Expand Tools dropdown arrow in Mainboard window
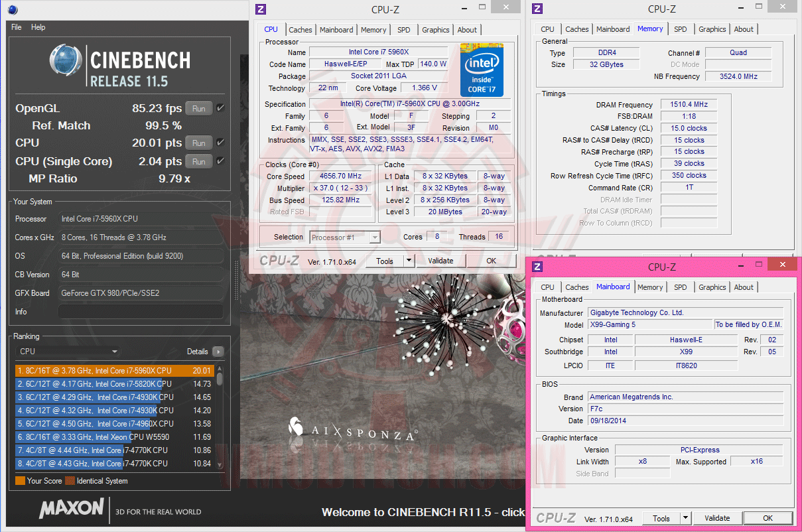This screenshot has width=802, height=532. pyautogui.click(x=685, y=518)
